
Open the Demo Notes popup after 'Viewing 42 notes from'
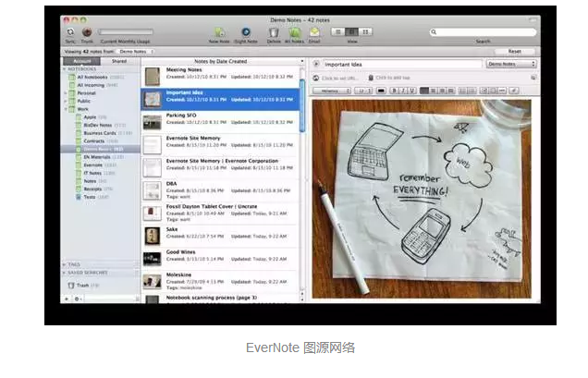pyautogui.click(x=135, y=52)
